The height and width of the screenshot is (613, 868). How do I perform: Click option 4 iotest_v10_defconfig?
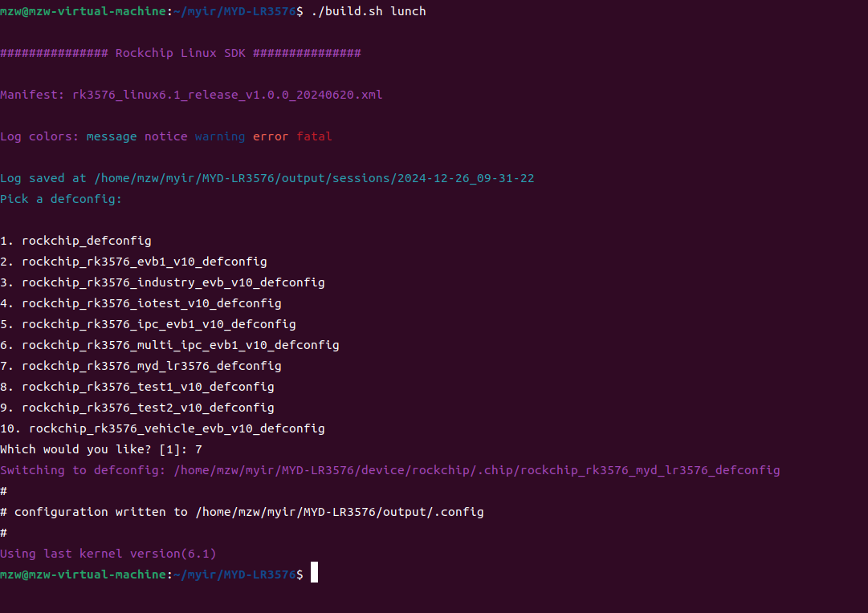pyautogui.click(x=141, y=303)
